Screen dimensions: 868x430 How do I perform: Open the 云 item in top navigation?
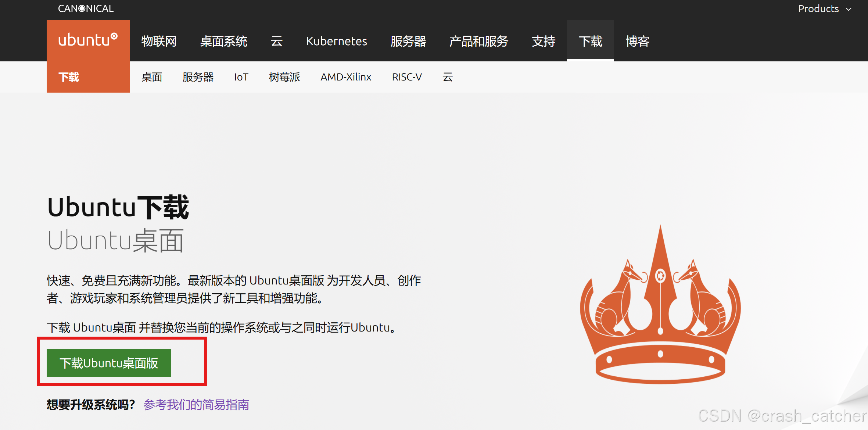[x=277, y=41]
